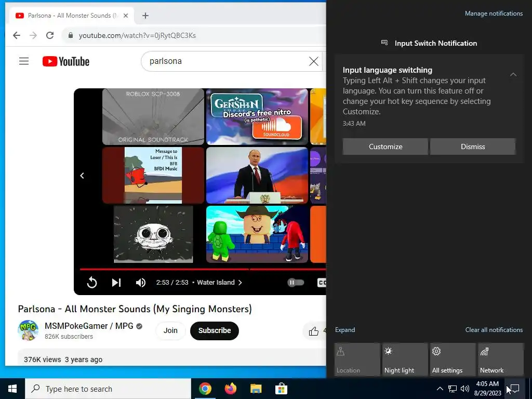Show previous suggested videos arrow

(x=82, y=176)
